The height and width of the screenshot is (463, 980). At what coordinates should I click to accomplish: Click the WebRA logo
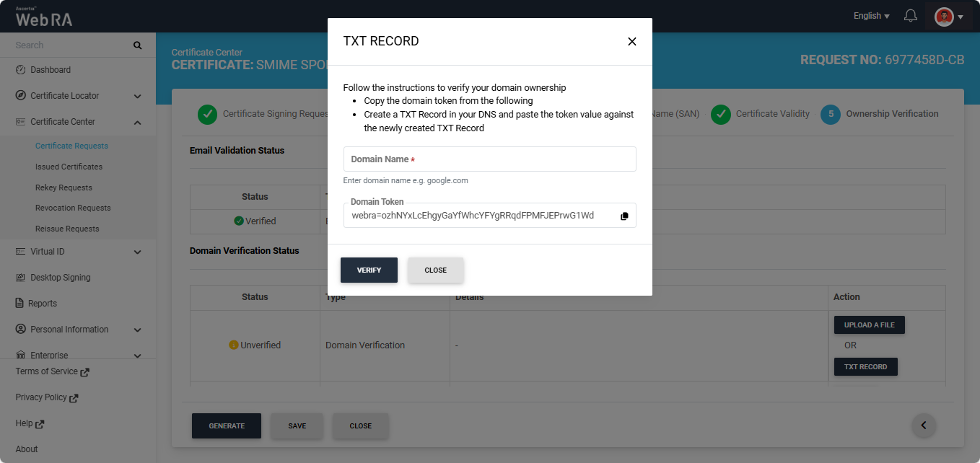pos(43,17)
